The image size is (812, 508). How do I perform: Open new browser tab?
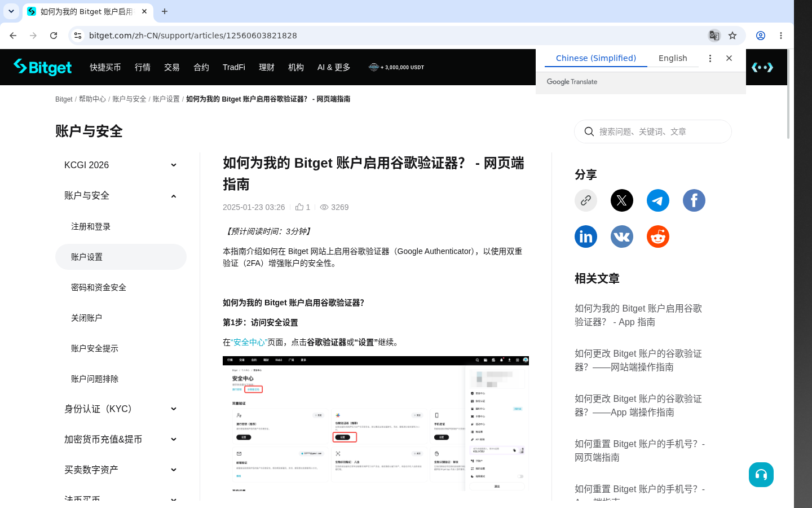165,11
